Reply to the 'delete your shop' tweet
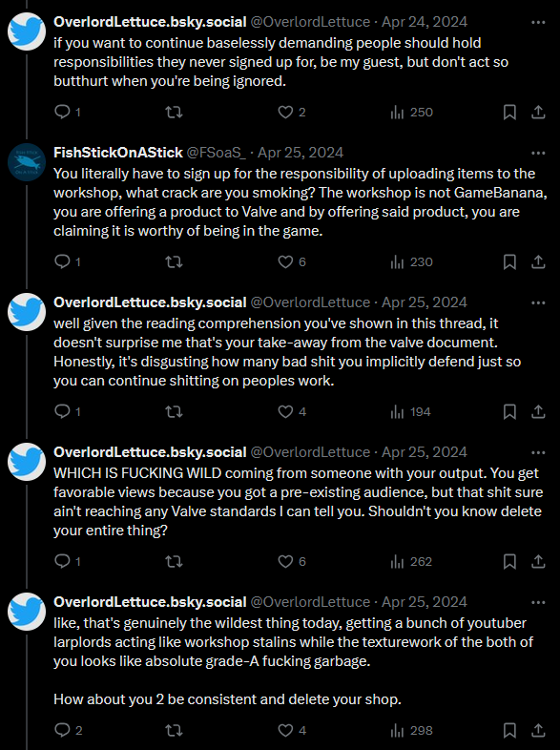Viewport: 560px width, 750px height. click(x=68, y=730)
